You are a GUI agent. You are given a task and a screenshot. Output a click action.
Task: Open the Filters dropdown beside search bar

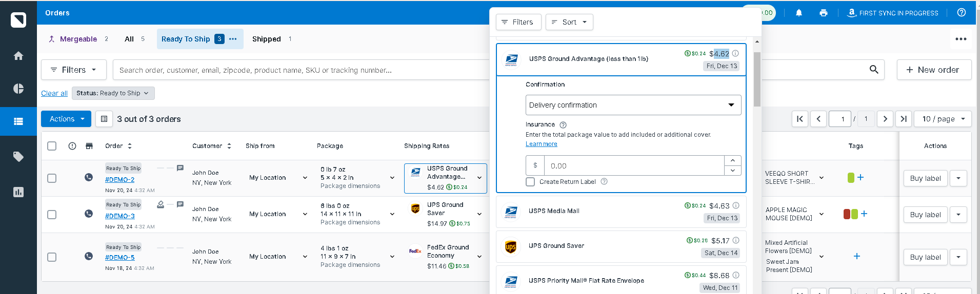click(x=74, y=70)
